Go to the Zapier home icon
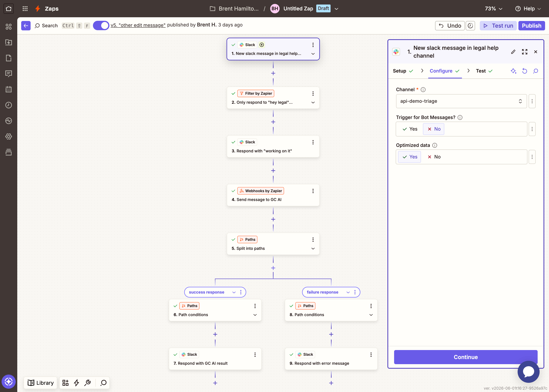This screenshot has height=392, width=549. 9,9
